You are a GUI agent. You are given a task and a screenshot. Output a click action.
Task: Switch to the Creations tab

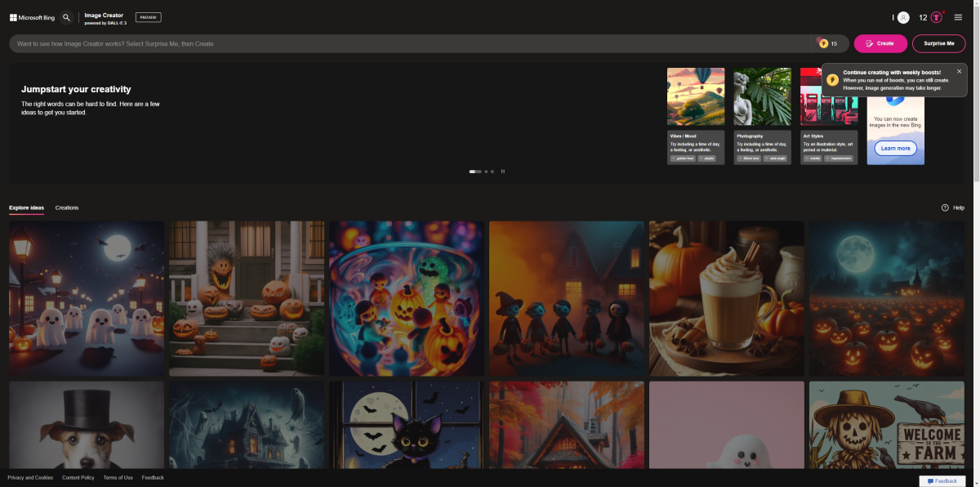click(x=66, y=208)
